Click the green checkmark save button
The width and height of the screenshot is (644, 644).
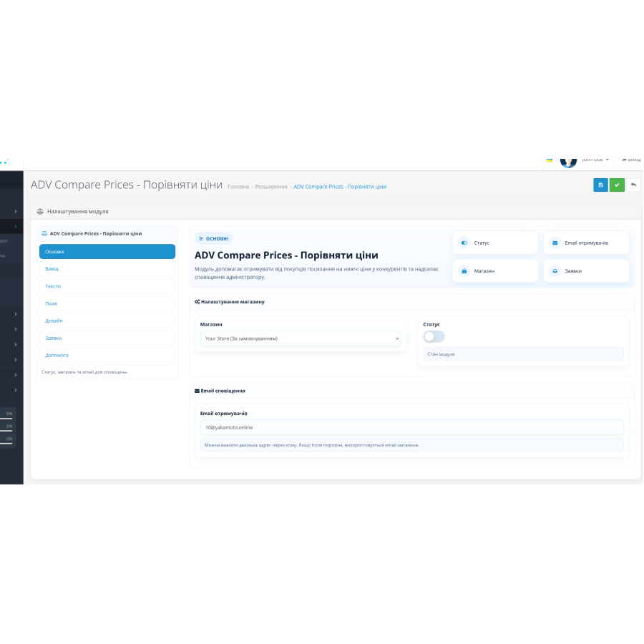[x=617, y=185]
